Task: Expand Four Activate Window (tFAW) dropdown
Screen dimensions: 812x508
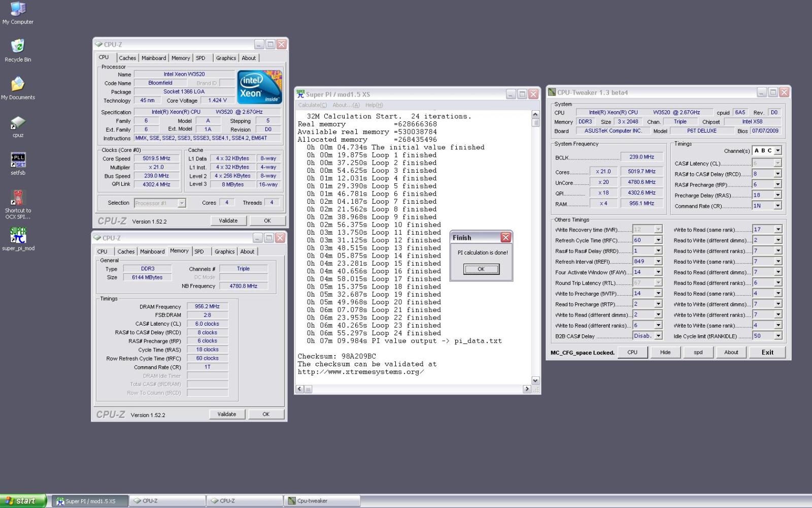Action: click(658, 272)
